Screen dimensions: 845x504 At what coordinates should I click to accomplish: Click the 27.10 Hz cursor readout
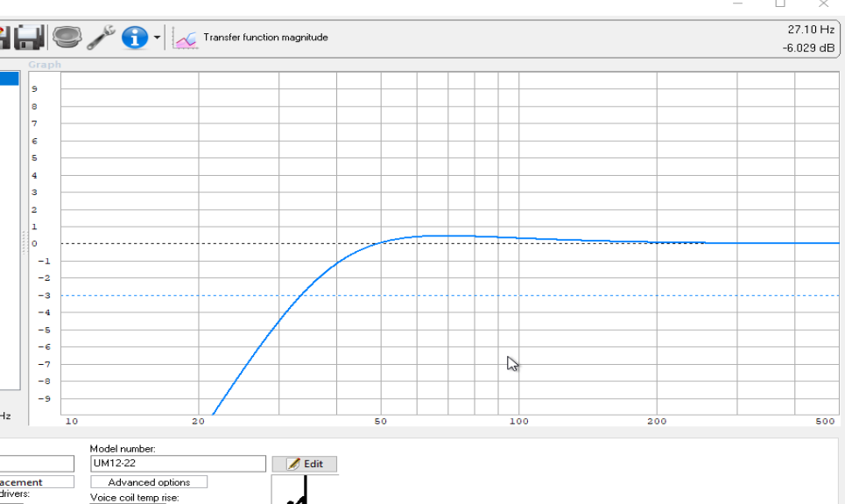point(810,30)
